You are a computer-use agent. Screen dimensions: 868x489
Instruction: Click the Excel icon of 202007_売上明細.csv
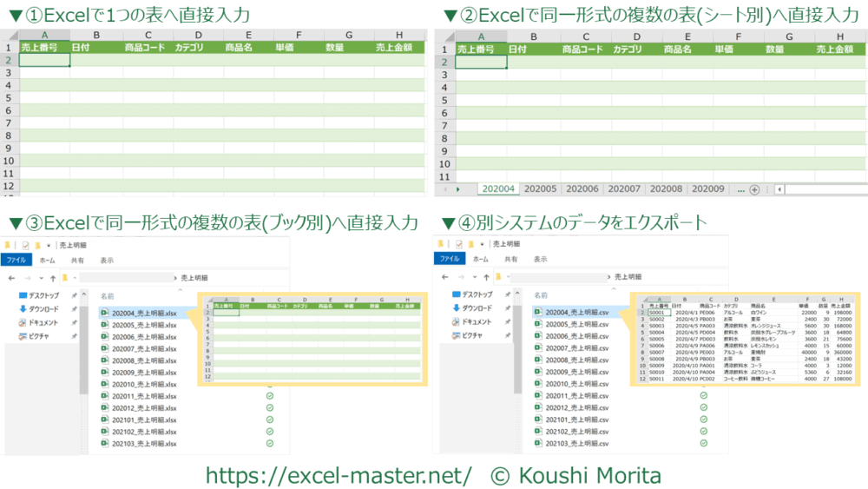538,347
